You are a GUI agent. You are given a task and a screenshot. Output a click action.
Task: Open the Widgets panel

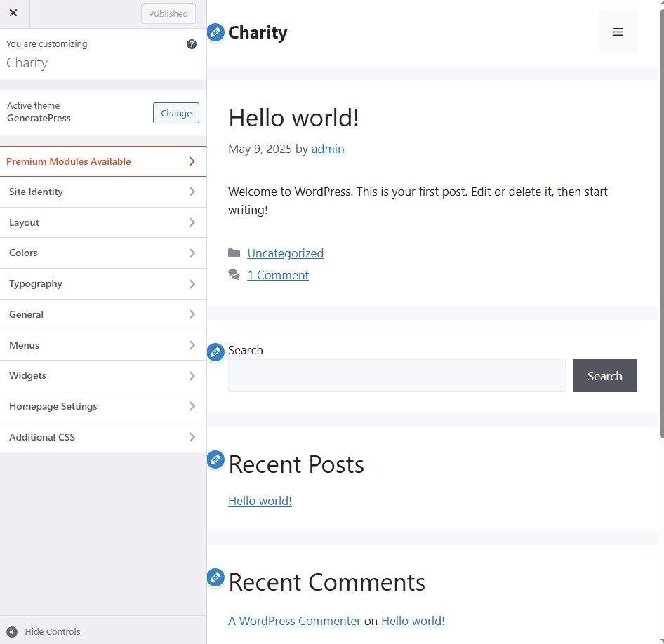click(103, 375)
